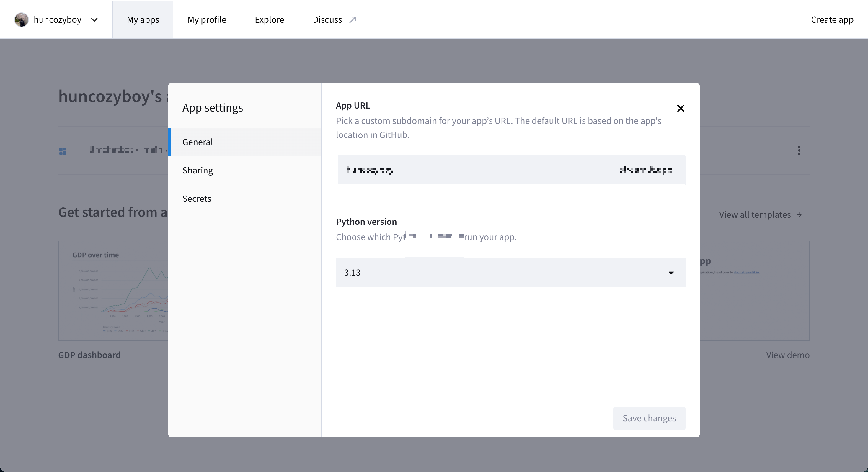This screenshot has height=472, width=868.
Task: Open My profile in navigation
Action: pyautogui.click(x=207, y=19)
